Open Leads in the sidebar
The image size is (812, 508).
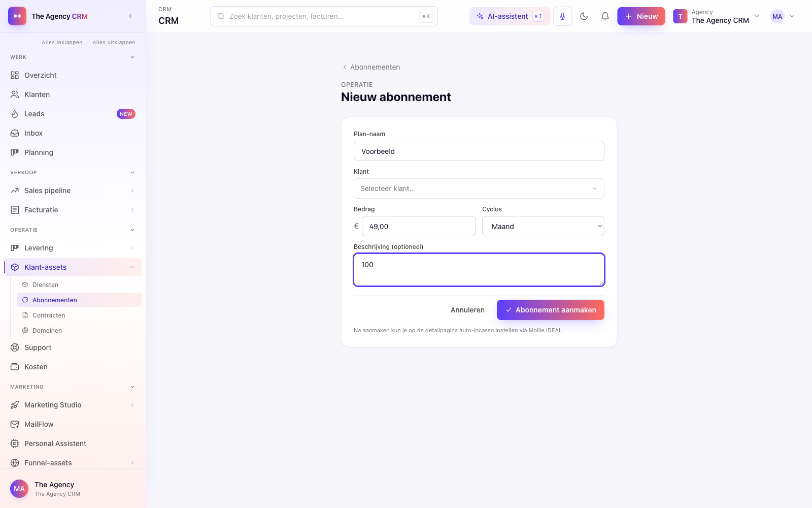click(73, 114)
